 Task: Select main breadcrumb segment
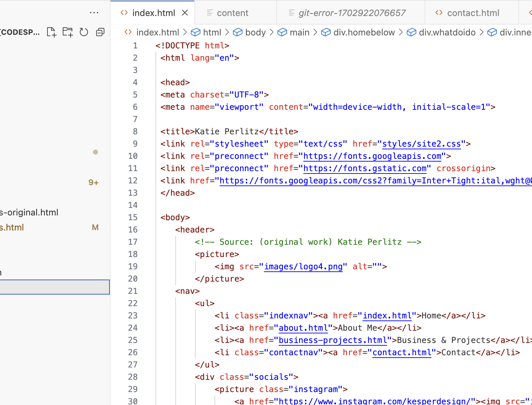300,32
